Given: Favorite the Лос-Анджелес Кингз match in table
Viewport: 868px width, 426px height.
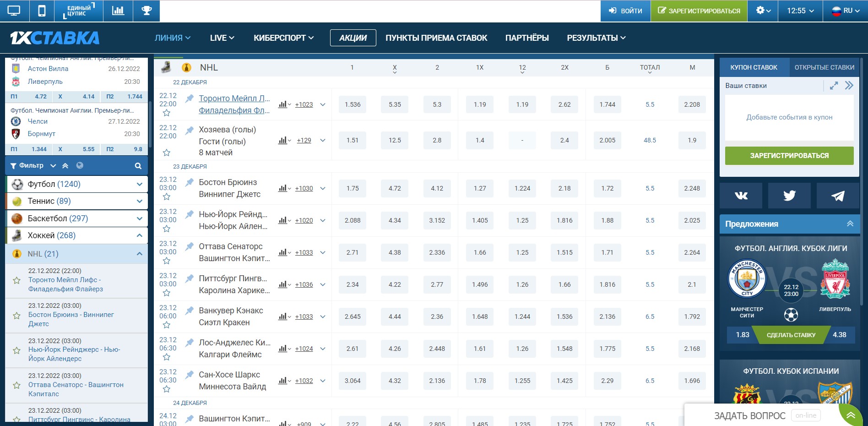Looking at the screenshot, I should point(167,357).
